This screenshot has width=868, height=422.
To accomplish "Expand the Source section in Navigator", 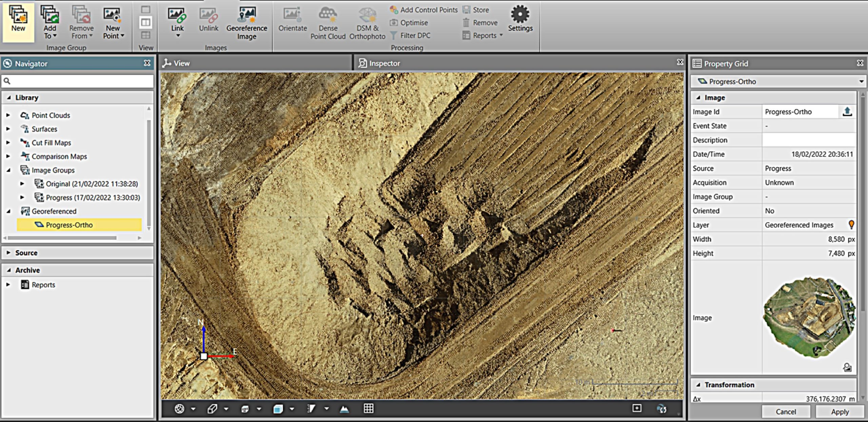I will click(9, 253).
